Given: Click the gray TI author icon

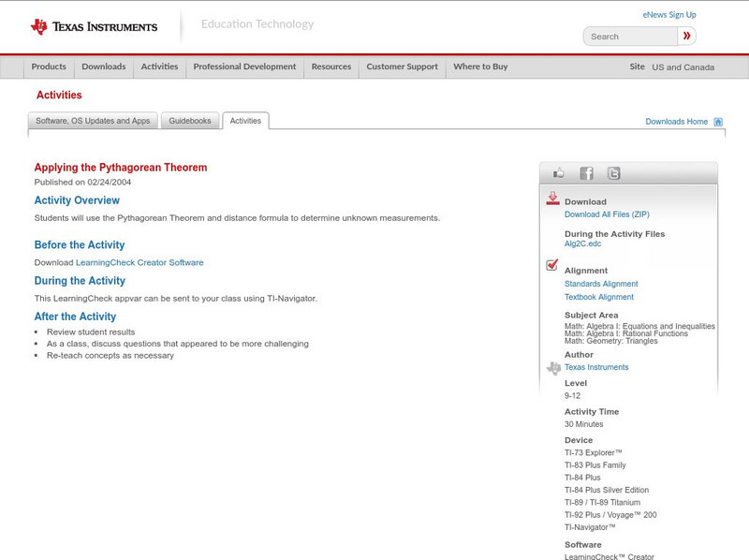Looking at the screenshot, I should 553,368.
